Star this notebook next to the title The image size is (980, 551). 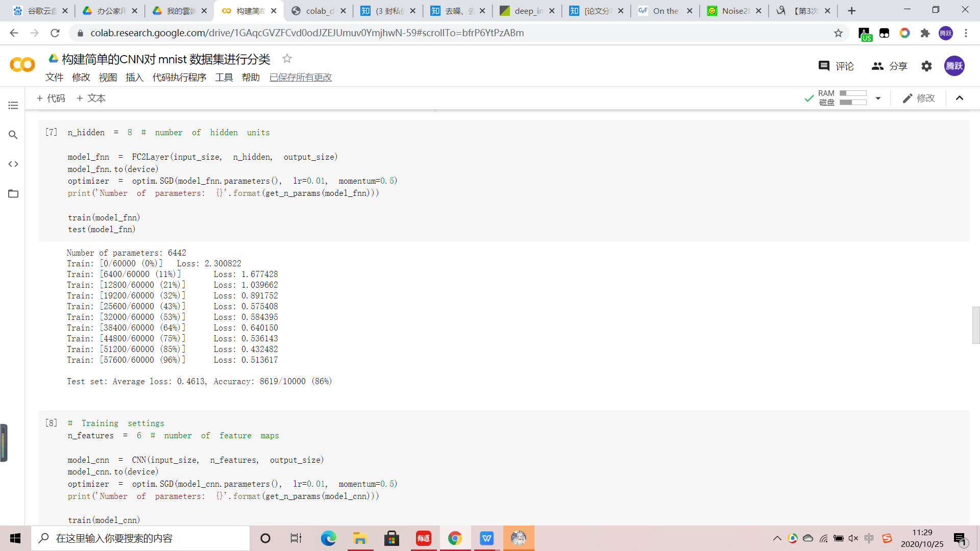click(x=287, y=59)
